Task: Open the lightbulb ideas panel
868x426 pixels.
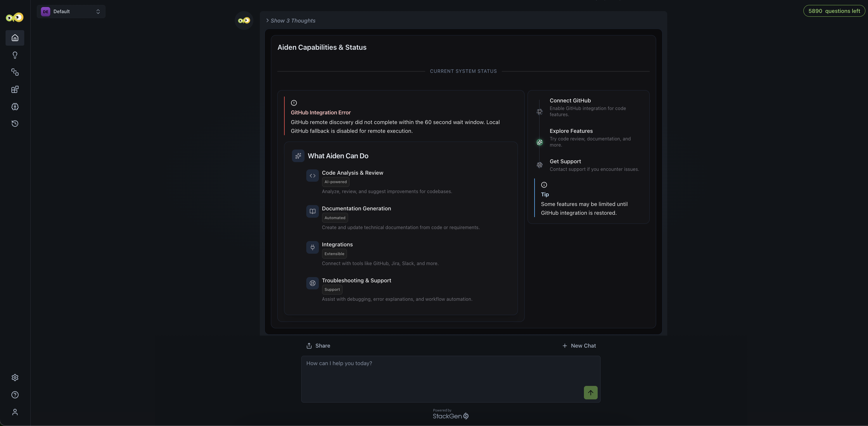Action: pos(15,55)
